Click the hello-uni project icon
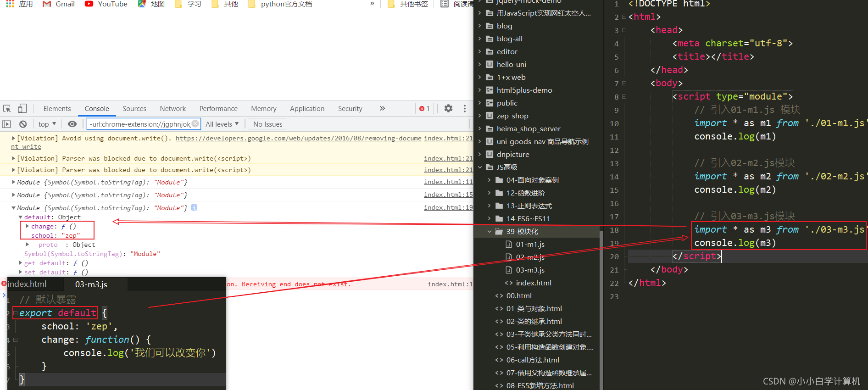Image resolution: width=868 pixels, height=390 pixels. 490,64
